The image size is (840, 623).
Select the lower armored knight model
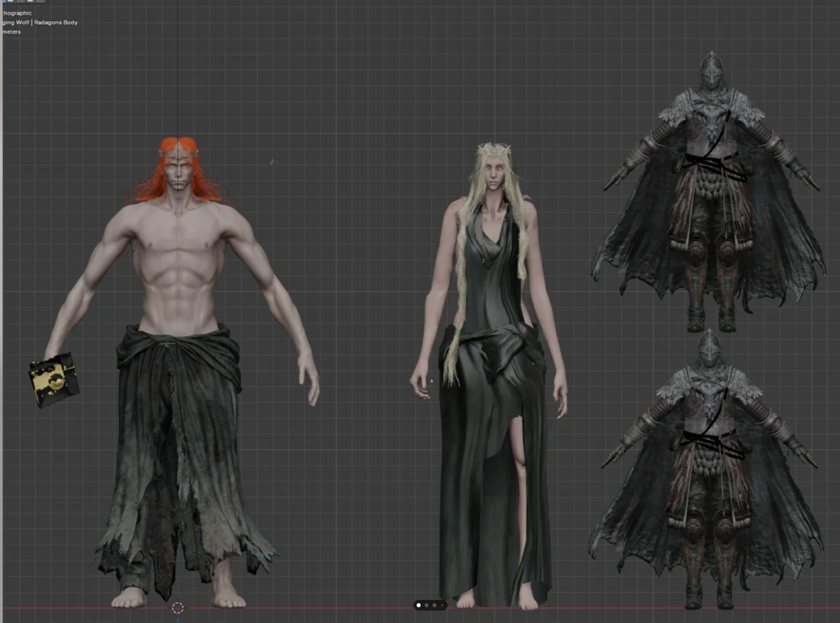707,468
